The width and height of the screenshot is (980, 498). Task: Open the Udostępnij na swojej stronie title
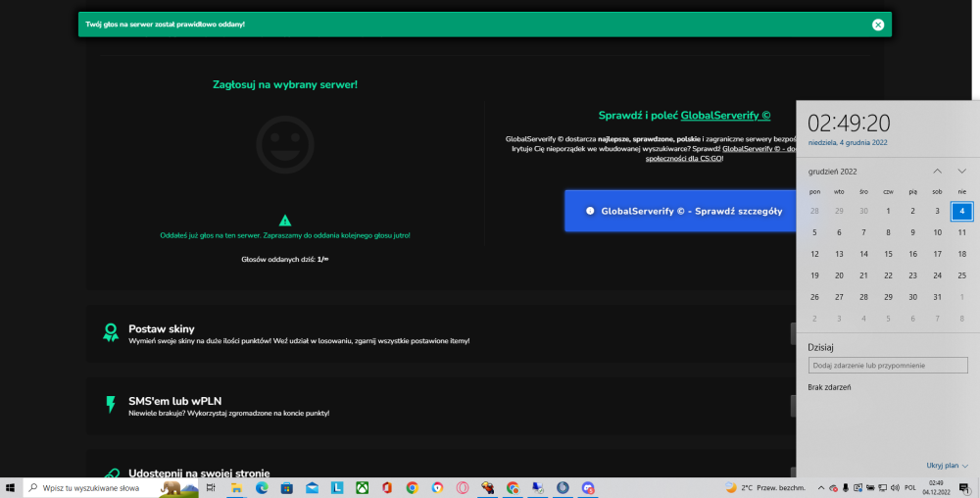199,473
